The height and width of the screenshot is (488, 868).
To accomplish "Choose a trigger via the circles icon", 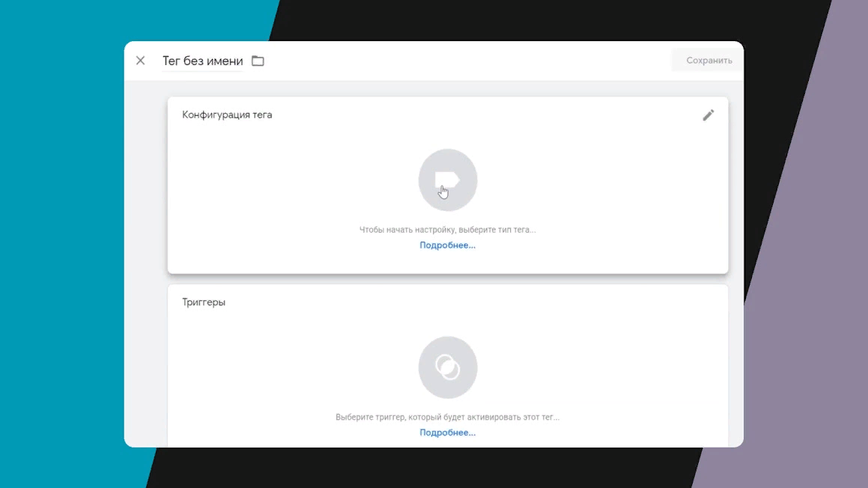I will point(448,367).
